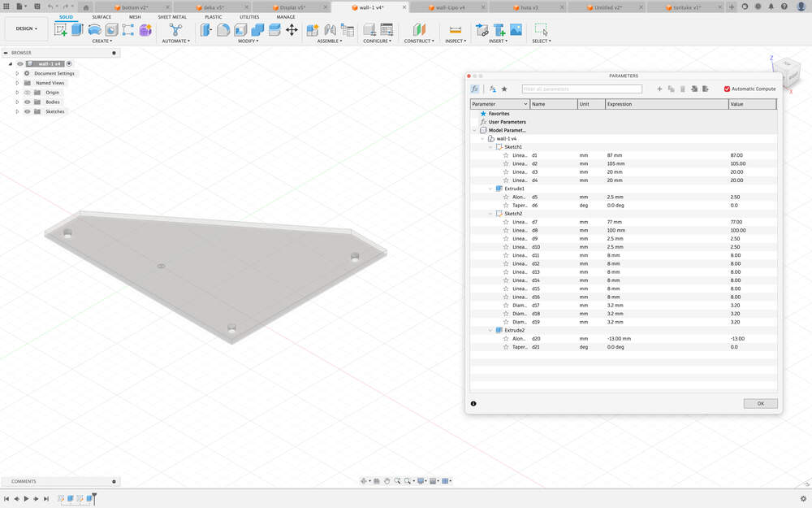This screenshot has width=812, height=508.
Task: Click the d2 expression 105 mm
Action: point(615,164)
